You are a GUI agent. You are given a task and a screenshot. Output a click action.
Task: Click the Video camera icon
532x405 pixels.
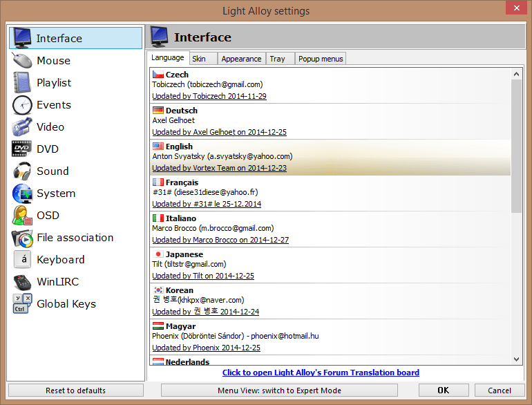22,127
